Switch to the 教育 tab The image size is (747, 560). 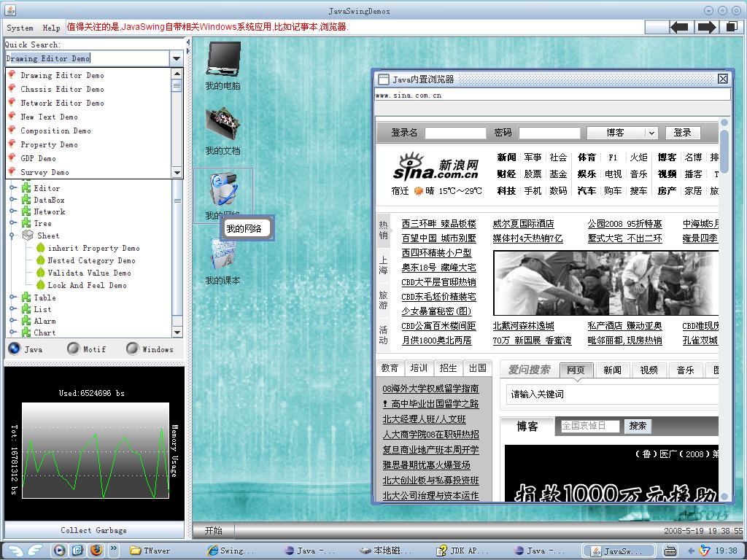[x=390, y=368]
